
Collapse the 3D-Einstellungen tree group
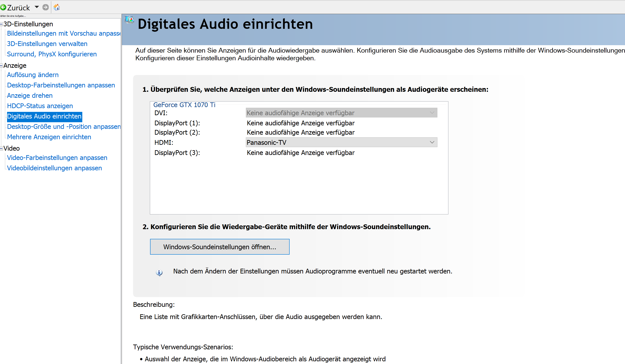pos(1,24)
